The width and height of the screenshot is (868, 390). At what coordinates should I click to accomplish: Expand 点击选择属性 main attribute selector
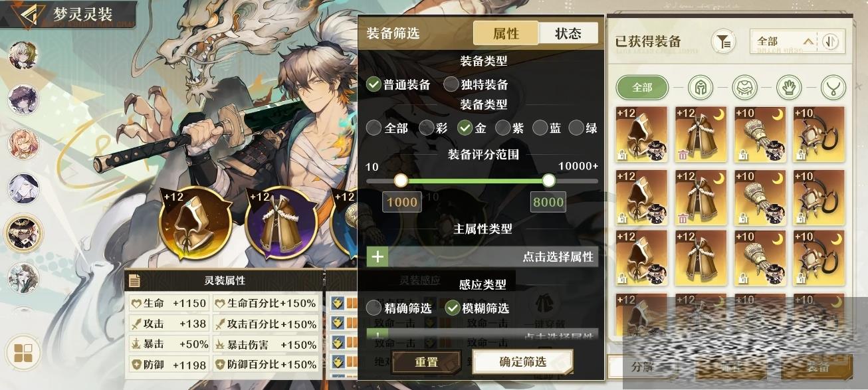tap(482, 256)
